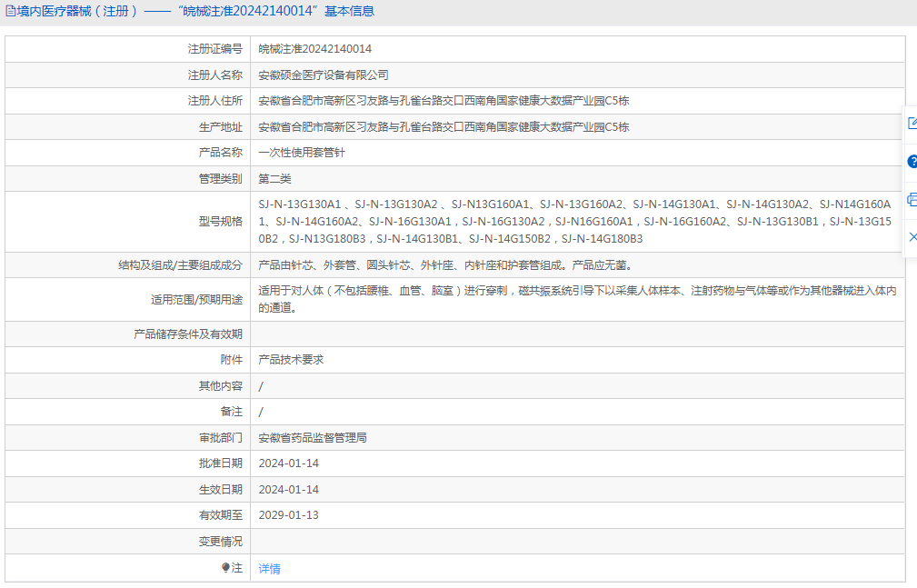917x588 pixels.
Task: Click the 产品技术要求 attachment value
Action: (291, 360)
